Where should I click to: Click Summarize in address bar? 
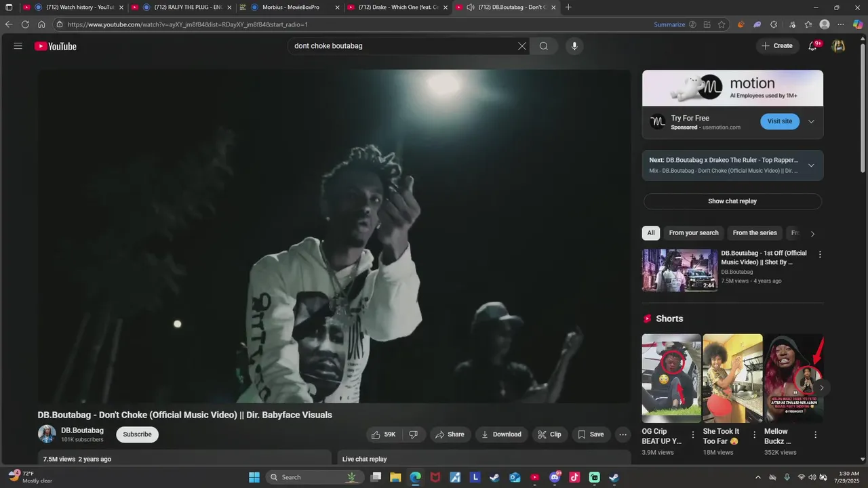669,24
